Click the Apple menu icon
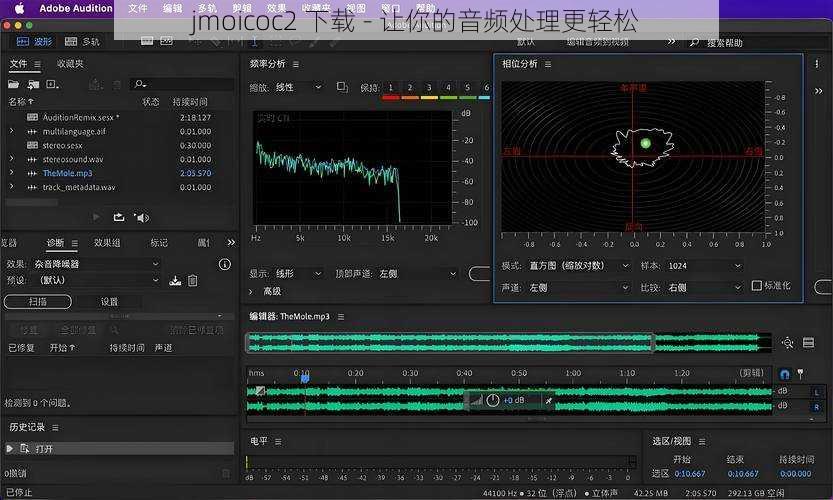The height and width of the screenshot is (500, 833). pos(19,8)
